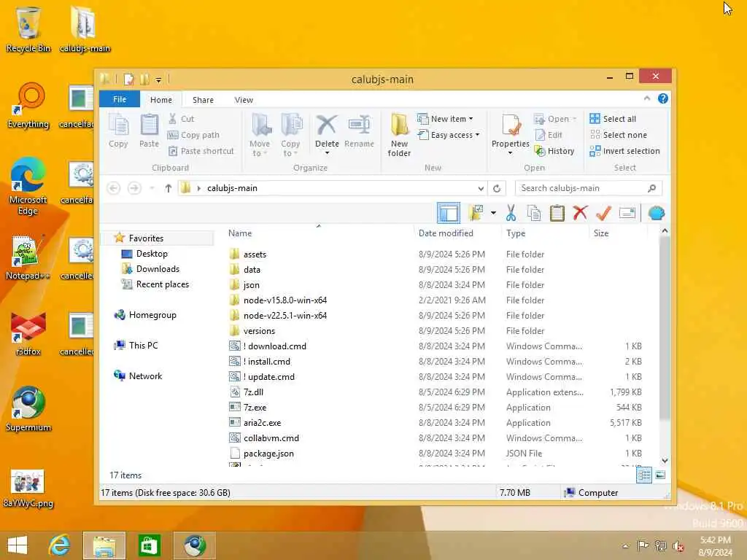Click the Start button on the taskbar
The image size is (747, 560).
(18, 545)
